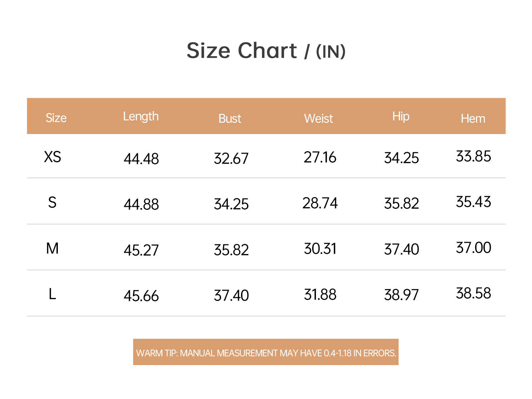The width and height of the screenshot is (532, 399).
Task: Click the warm tip measurement banner
Action: [x=266, y=352]
